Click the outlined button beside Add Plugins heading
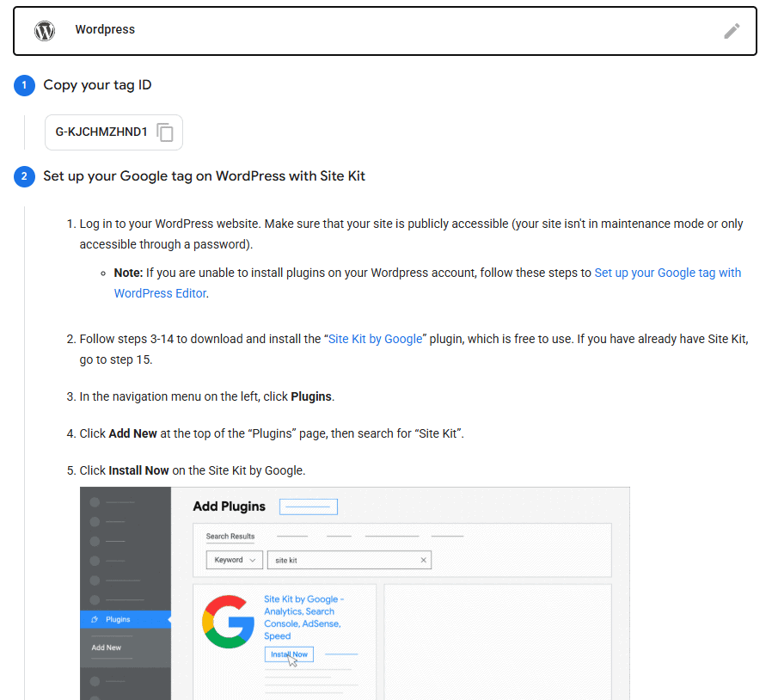The image size is (772, 700). (x=309, y=507)
